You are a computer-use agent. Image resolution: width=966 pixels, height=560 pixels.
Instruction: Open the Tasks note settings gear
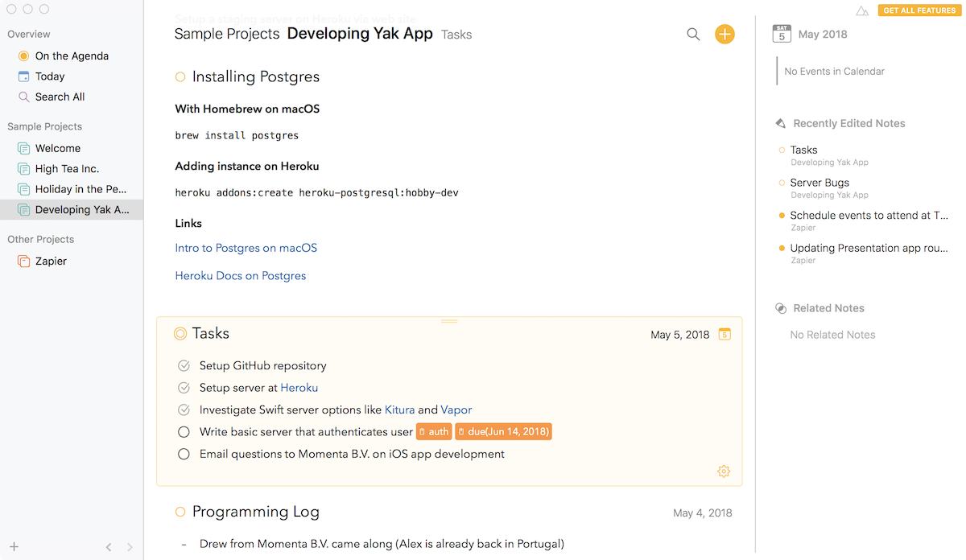coord(724,471)
